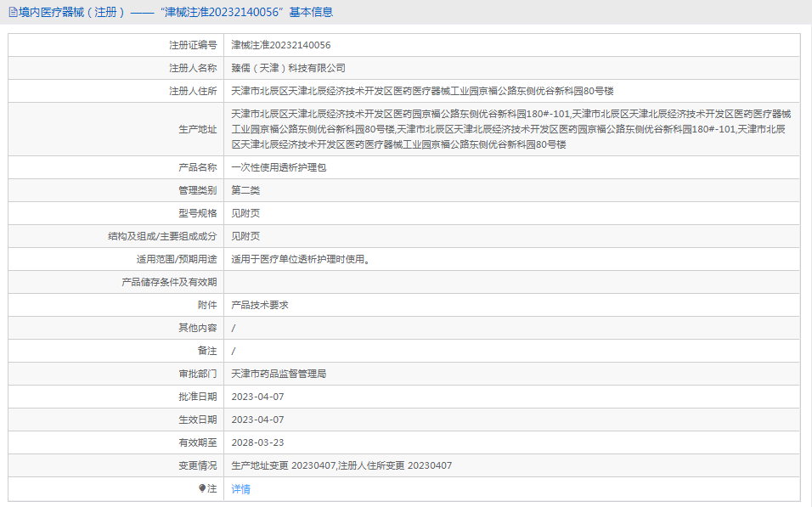This screenshot has width=812, height=507.
Task: Click the document icon in the page header
Action: click(x=13, y=12)
